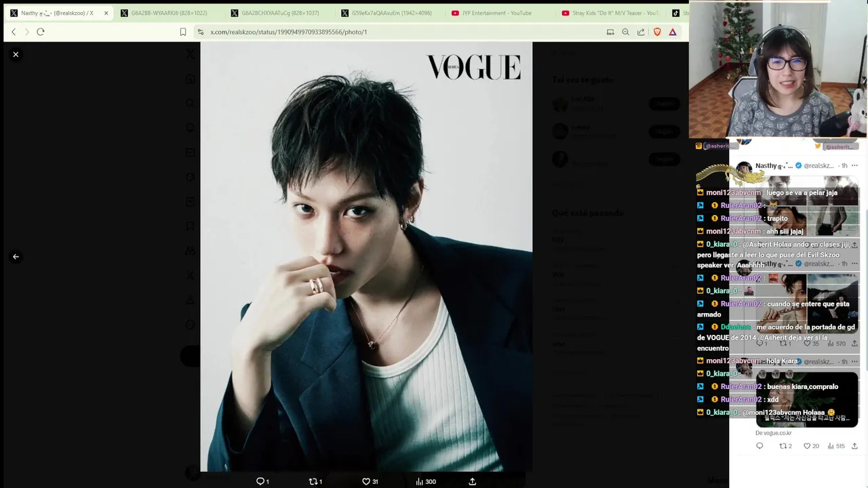Switch to G6A2BCHXYAATuCg (828×1037) tab
868x488 pixels.
279,13
